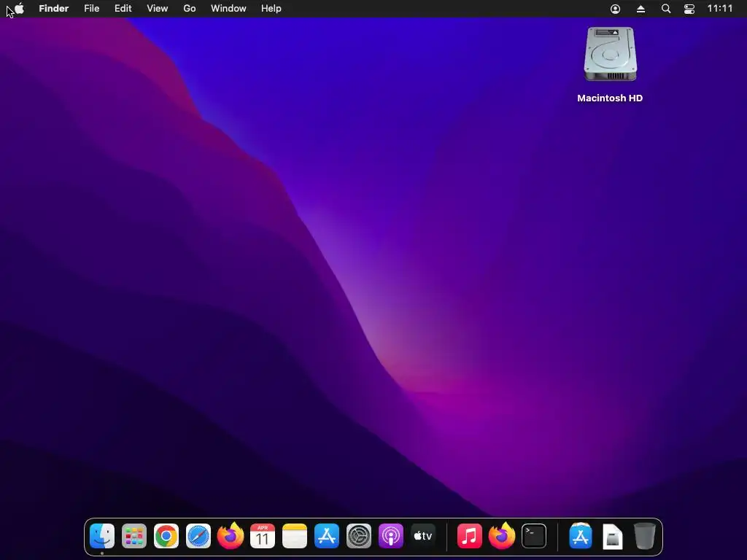This screenshot has width=747, height=560.
Task: Open the disk image file in Dock
Action: click(x=613, y=536)
